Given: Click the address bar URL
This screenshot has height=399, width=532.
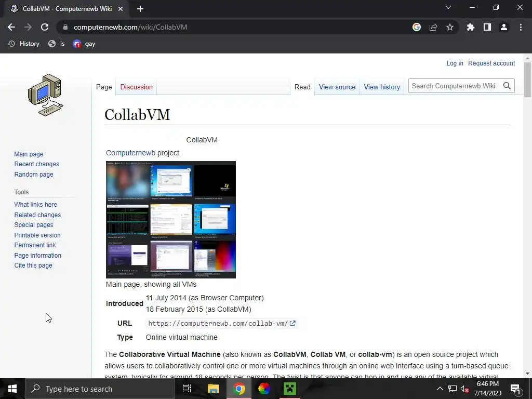Looking at the screenshot, I should tap(130, 27).
